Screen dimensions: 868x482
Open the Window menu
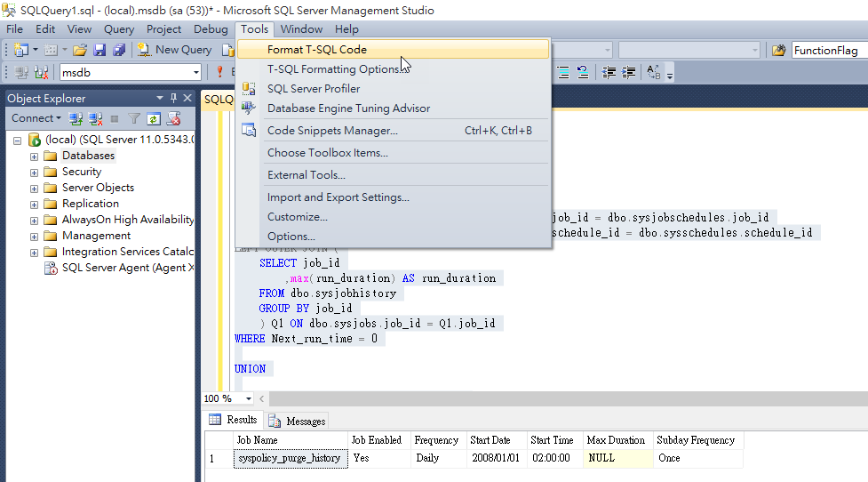(x=301, y=29)
